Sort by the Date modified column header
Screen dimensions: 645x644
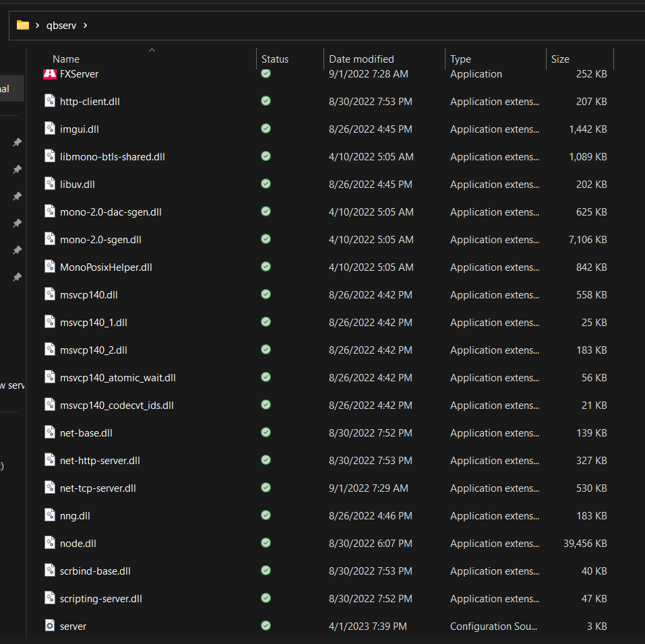pyautogui.click(x=361, y=59)
